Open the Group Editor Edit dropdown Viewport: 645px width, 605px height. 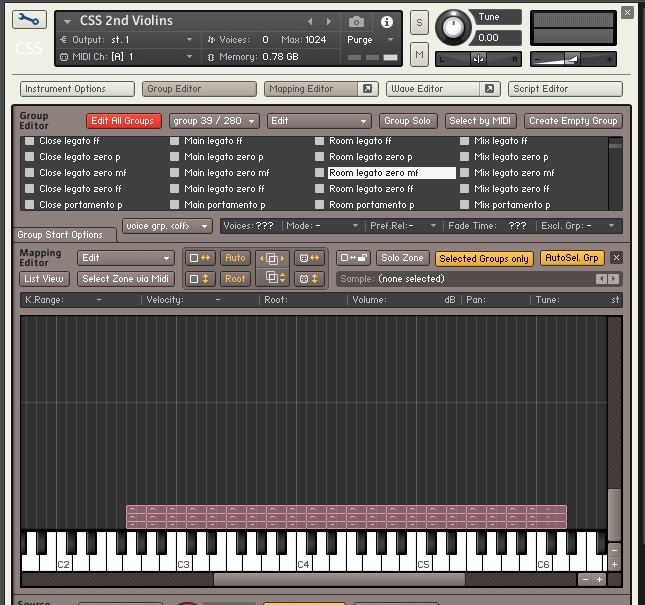(x=319, y=121)
